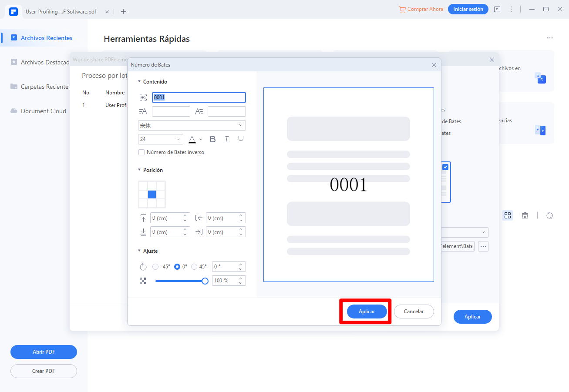This screenshot has width=569, height=392.
Task: Collapse the Contenido section
Action: pos(139,82)
